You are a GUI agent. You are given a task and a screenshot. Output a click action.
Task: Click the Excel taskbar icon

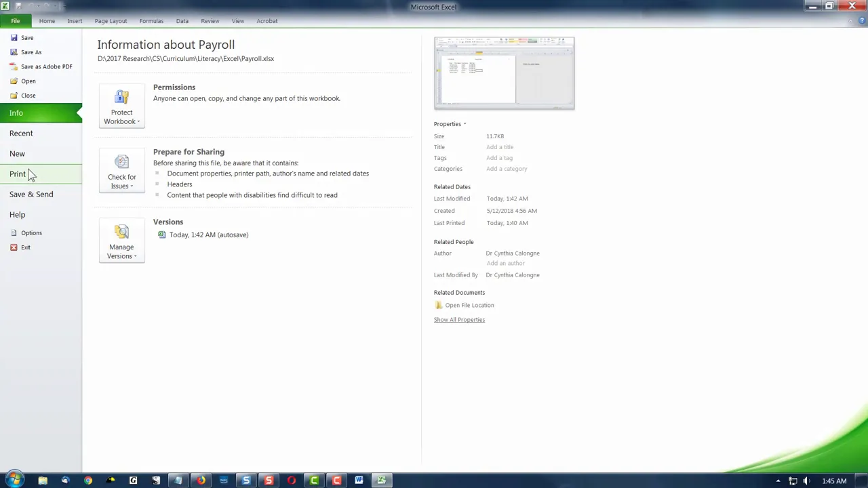pos(382,481)
